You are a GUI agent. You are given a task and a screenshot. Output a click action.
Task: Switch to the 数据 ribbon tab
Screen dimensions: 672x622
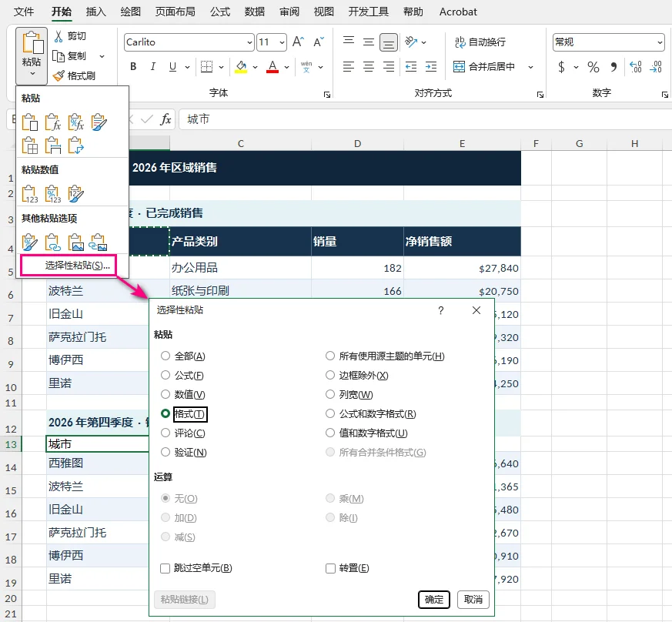coord(255,12)
